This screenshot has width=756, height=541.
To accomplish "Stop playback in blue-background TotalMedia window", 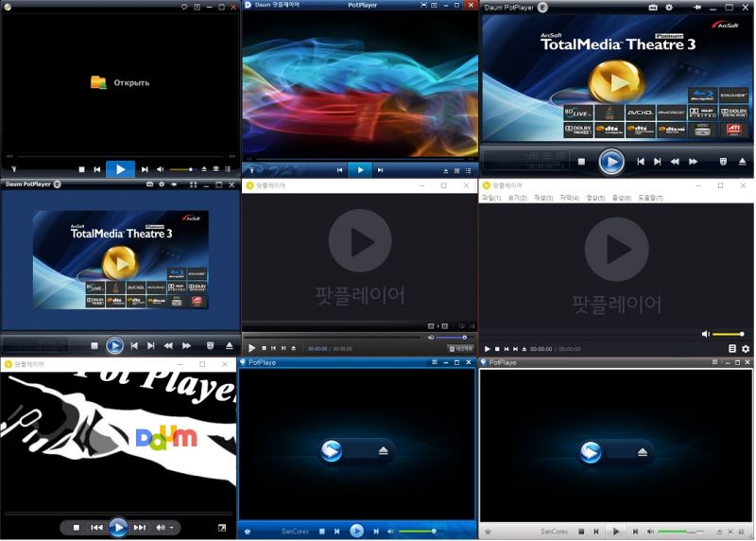I will 94,345.
